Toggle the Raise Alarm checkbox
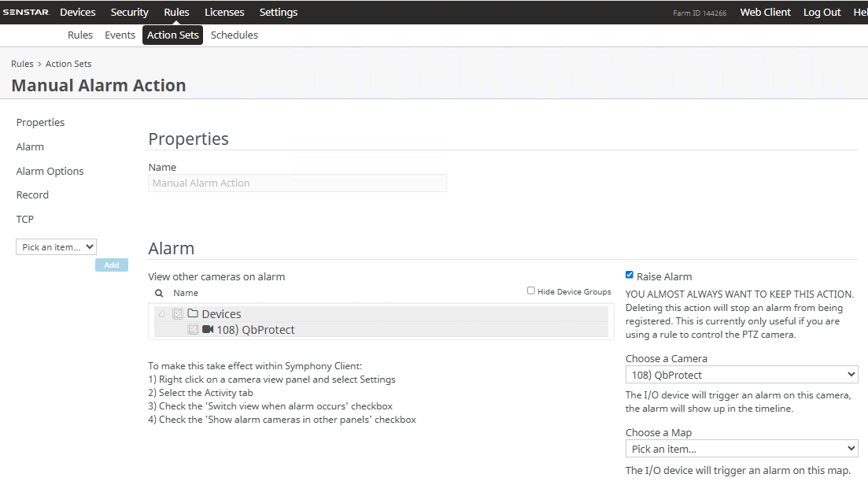 pos(630,276)
